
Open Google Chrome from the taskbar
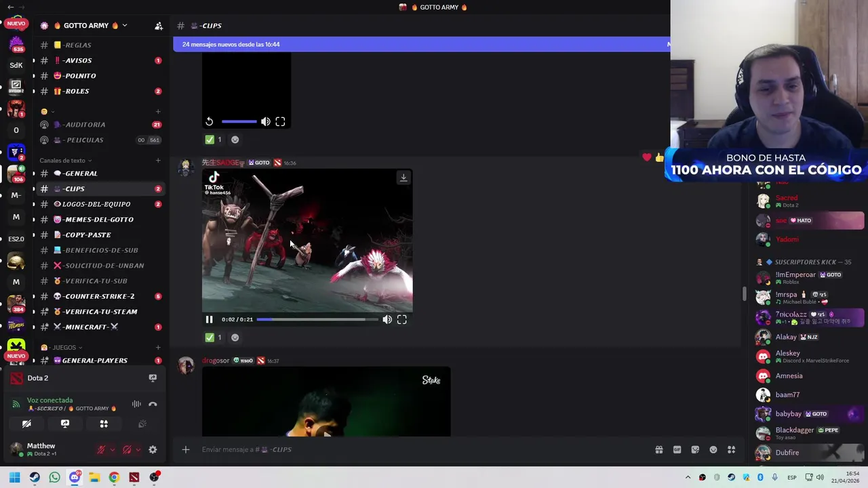point(114,477)
